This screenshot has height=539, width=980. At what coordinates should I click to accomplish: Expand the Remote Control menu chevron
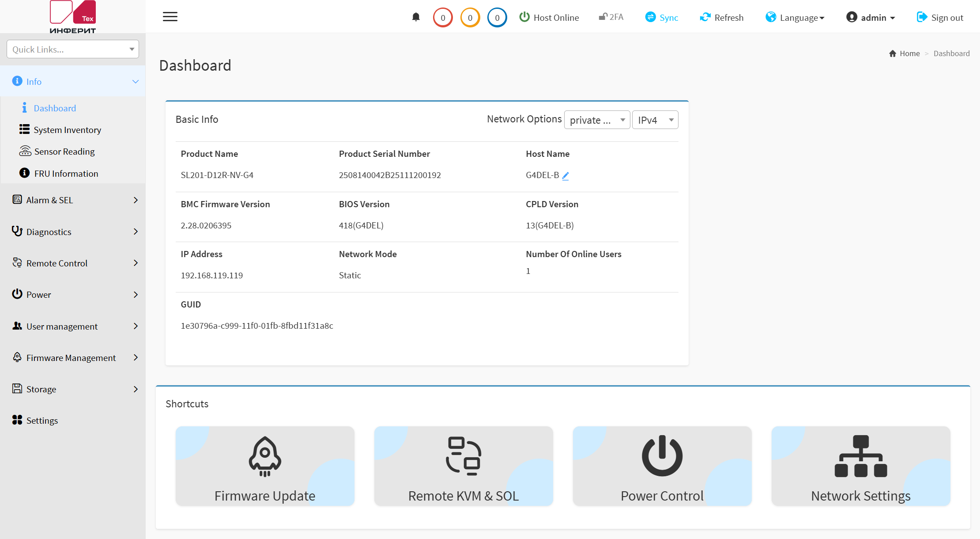[136, 263]
